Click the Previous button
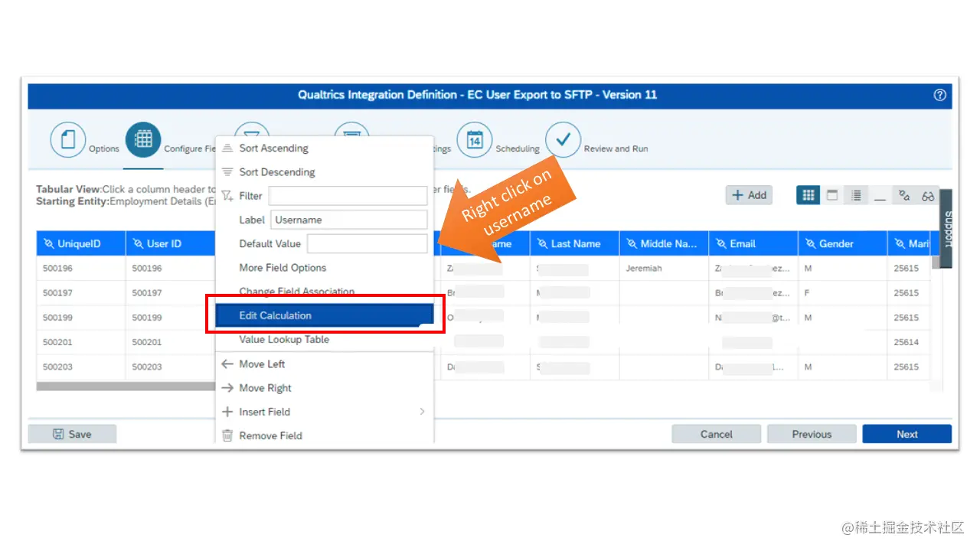This screenshot has width=980, height=551. 812,434
